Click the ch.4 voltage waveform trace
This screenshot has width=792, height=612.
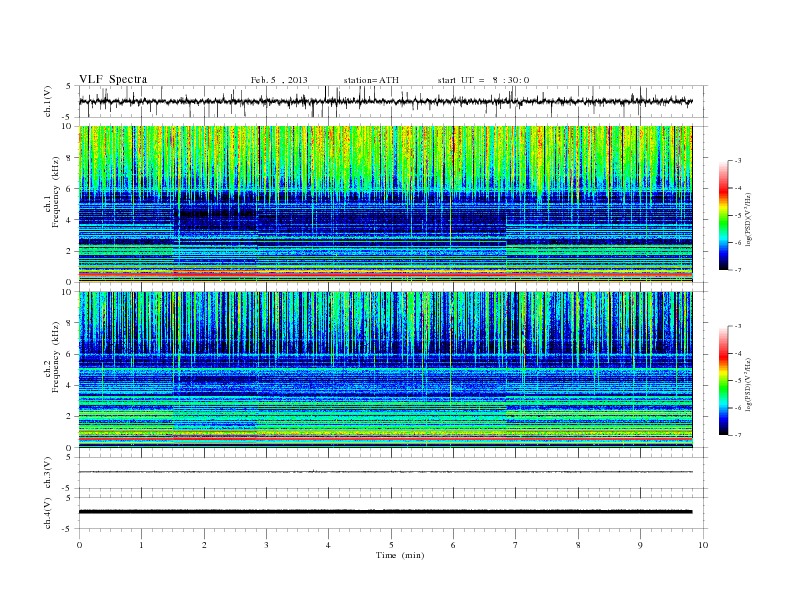(x=385, y=512)
